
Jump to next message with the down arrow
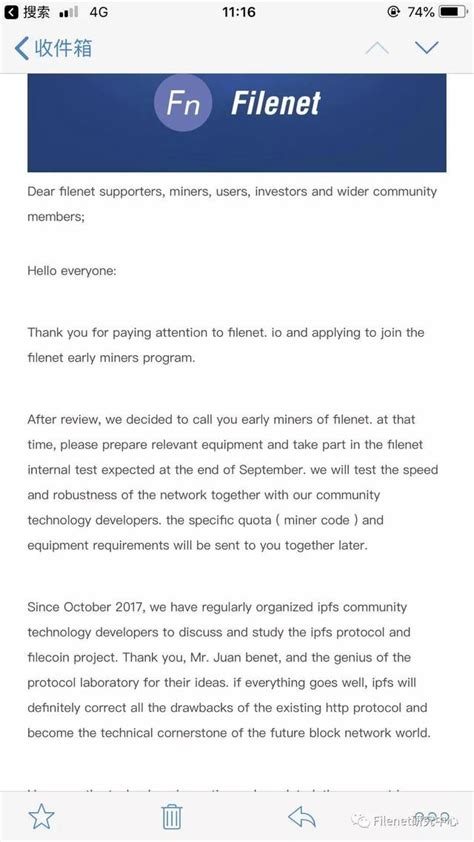pos(427,48)
